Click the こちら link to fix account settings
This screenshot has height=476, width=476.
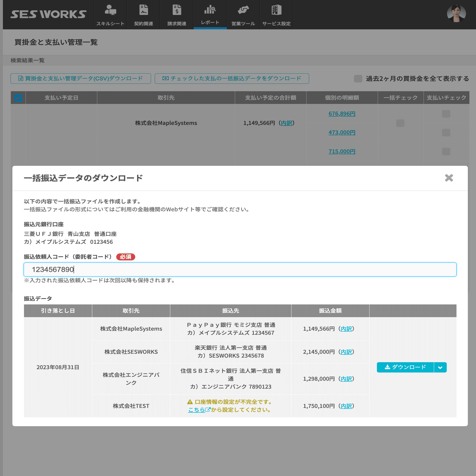[197, 410]
